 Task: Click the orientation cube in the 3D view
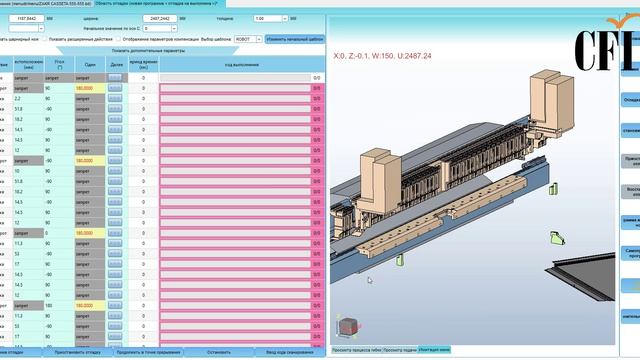click(x=348, y=327)
